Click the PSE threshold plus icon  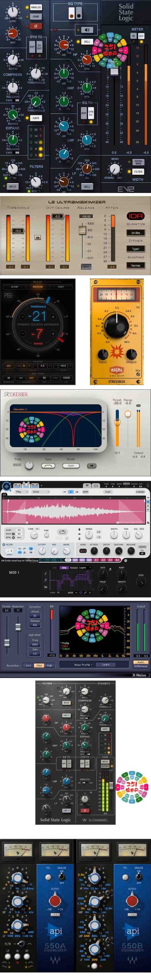(53, 317)
